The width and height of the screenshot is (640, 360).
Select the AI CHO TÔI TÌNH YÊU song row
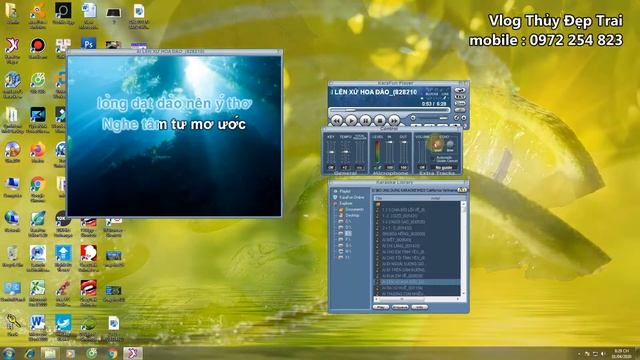click(x=417, y=258)
